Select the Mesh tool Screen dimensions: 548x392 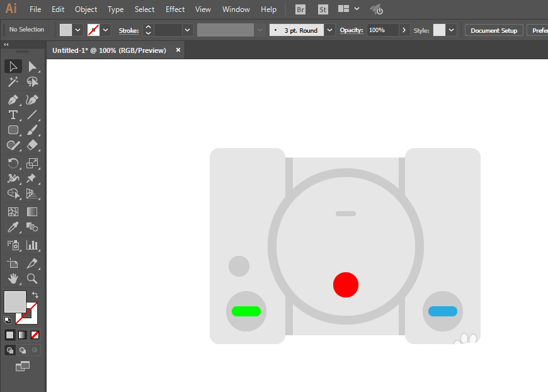click(x=13, y=212)
